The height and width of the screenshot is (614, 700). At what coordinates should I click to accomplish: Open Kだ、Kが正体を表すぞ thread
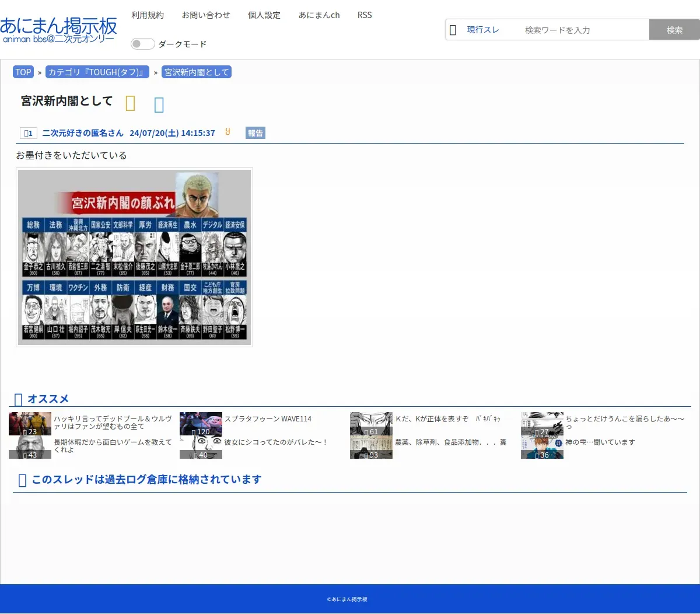coord(448,419)
